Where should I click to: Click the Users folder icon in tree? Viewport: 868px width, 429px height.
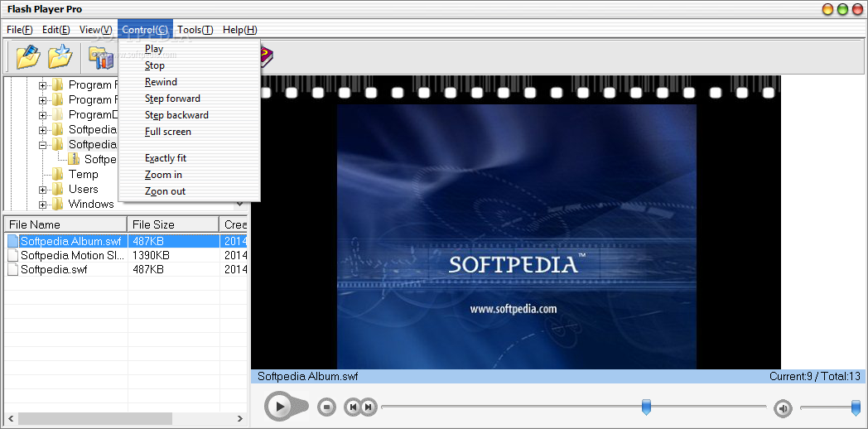[x=58, y=190]
